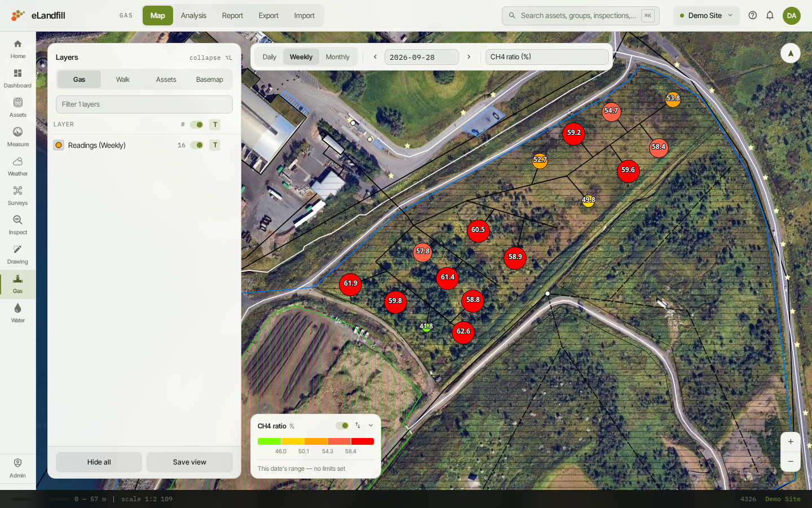812x508 pixels.
Task: Zoom out on the map
Action: tap(791, 461)
